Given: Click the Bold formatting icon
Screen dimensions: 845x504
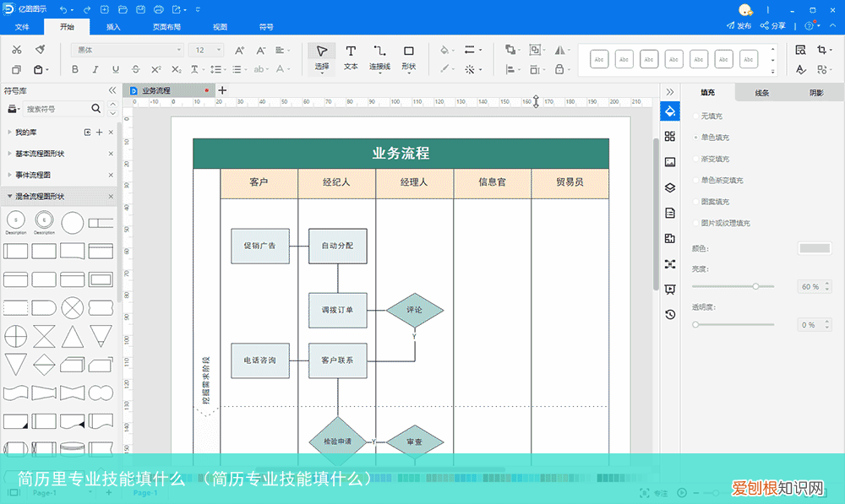Looking at the screenshot, I should click(75, 69).
